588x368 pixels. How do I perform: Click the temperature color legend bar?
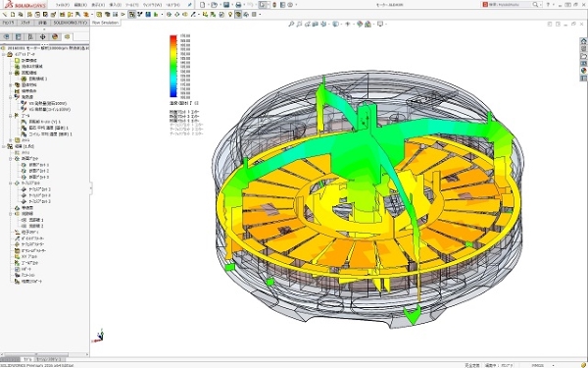pos(173,66)
